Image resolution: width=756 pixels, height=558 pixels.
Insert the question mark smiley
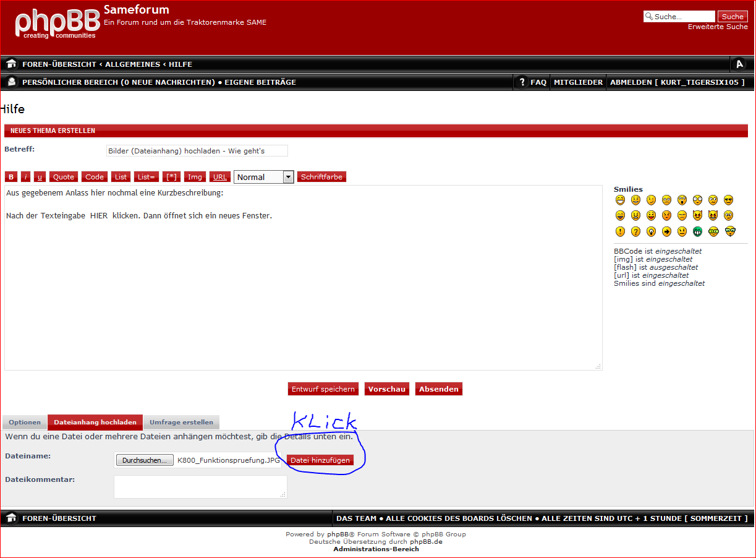point(635,231)
